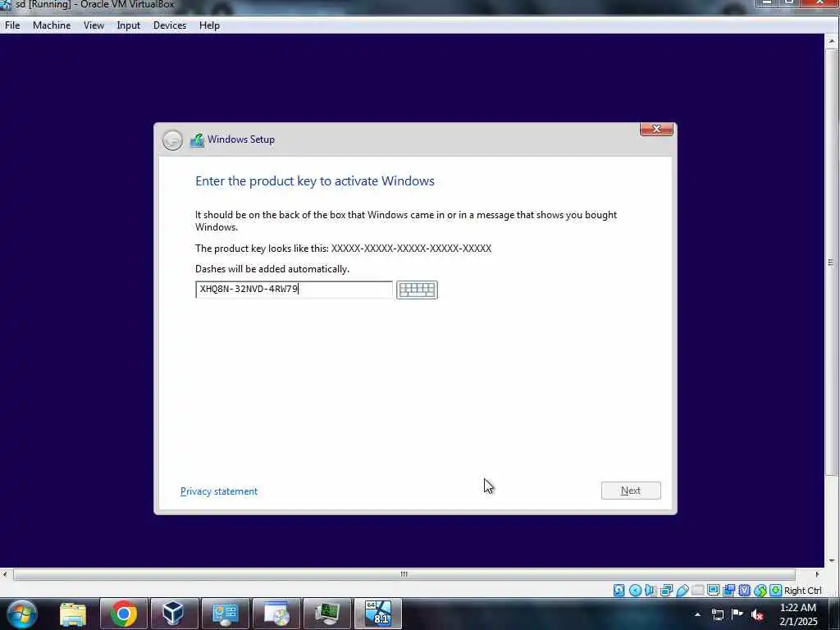Open VirtualBox Manager from the taskbar
The height and width of the screenshot is (630, 840).
(x=174, y=614)
